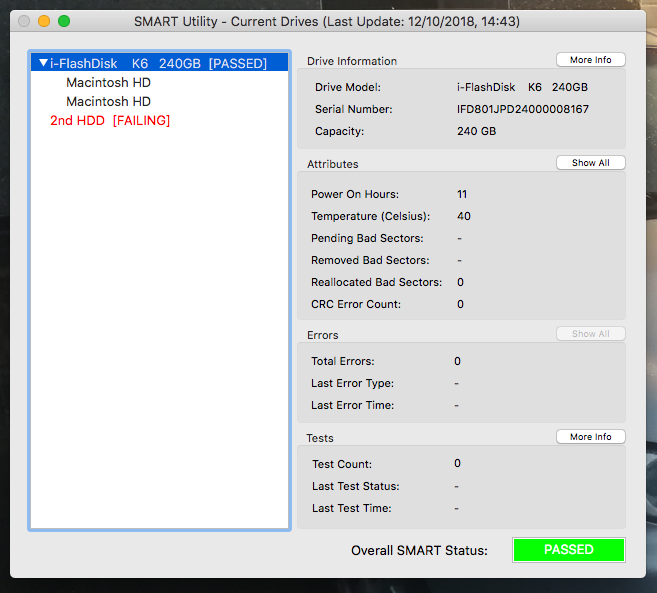Click the green PASSED status indicator
This screenshot has width=657, height=593.
[569, 549]
